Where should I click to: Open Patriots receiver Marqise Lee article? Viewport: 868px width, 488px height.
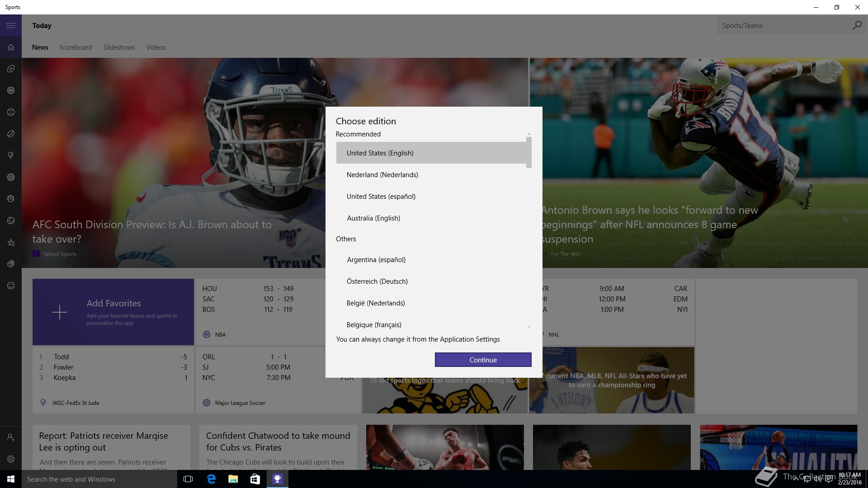[x=111, y=447]
